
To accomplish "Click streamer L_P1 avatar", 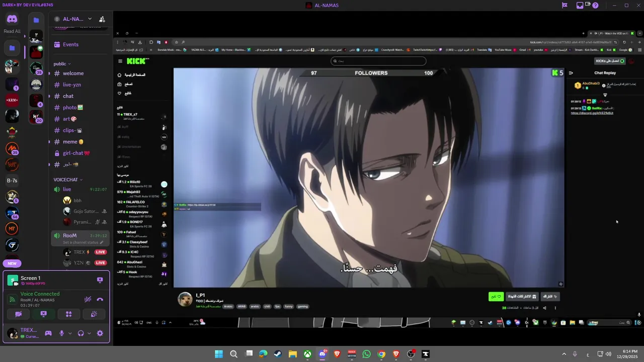I will [185, 299].
